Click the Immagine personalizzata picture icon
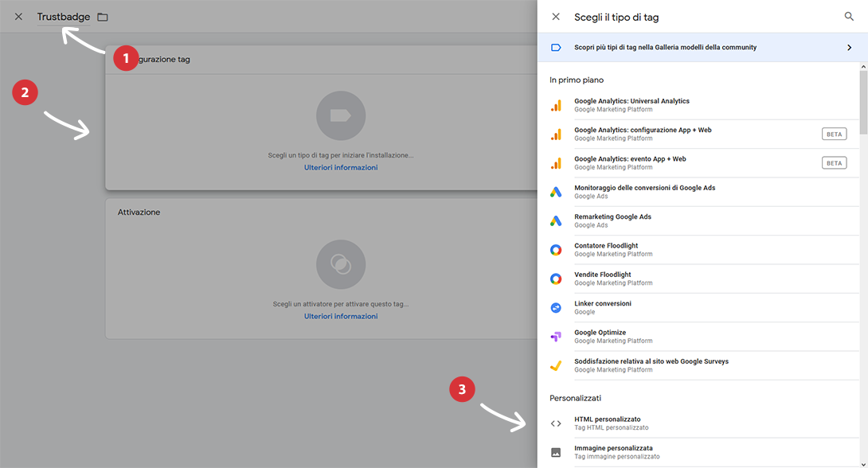Image resolution: width=868 pixels, height=468 pixels. 556,453
